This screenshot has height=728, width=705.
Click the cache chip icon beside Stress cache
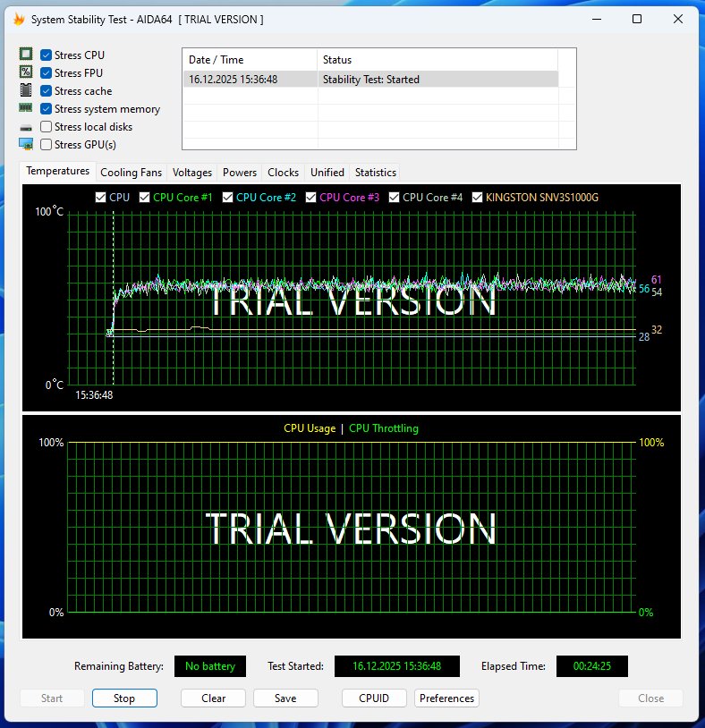click(26, 90)
